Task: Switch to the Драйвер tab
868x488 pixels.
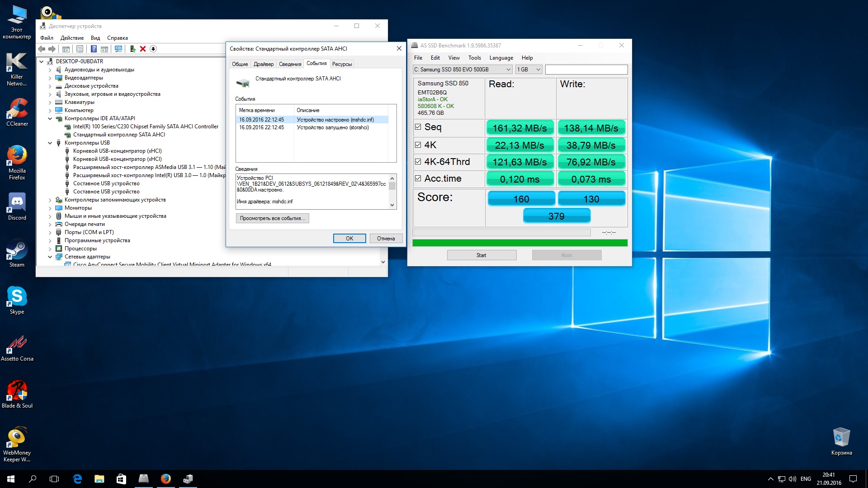Action: tap(263, 64)
